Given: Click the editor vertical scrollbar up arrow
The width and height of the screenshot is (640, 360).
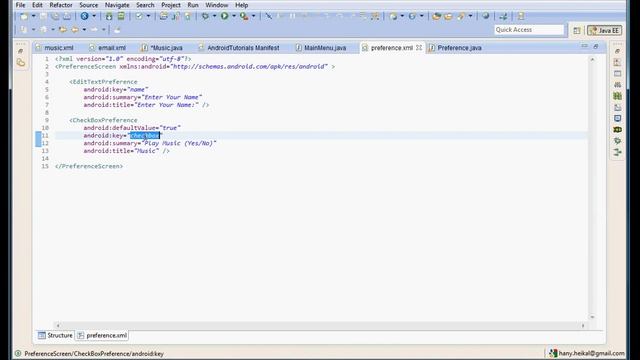Looking at the screenshot, I should (592, 60).
